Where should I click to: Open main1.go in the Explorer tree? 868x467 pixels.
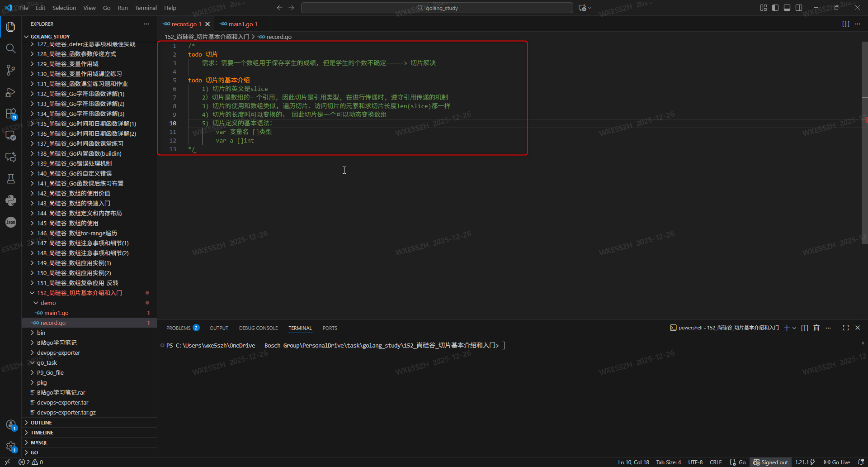[x=56, y=313]
